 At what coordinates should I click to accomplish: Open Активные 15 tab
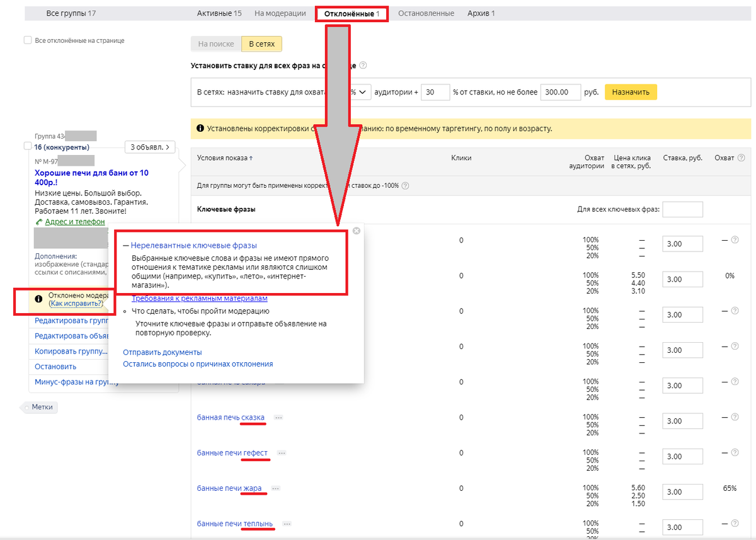(x=219, y=13)
